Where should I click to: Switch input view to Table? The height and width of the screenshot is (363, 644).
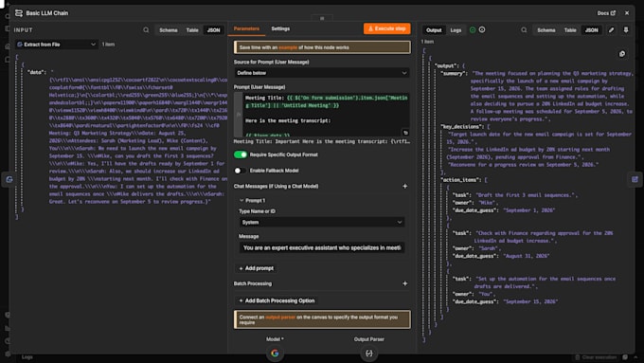click(192, 30)
